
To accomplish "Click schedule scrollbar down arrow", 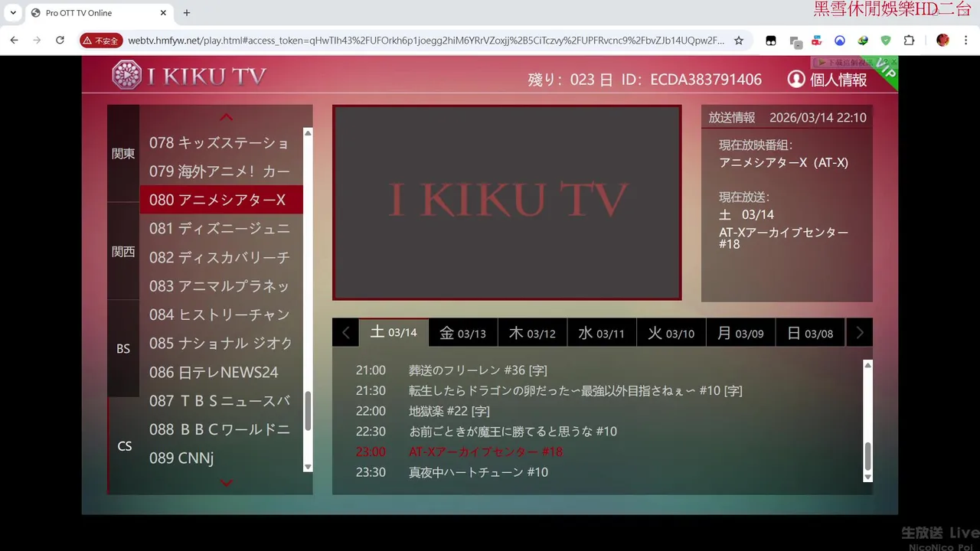I will (867, 477).
